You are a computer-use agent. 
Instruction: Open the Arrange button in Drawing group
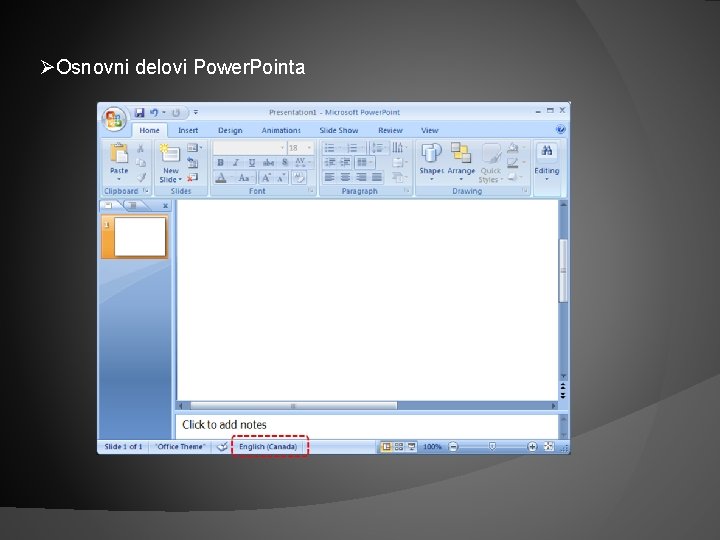pos(461,161)
